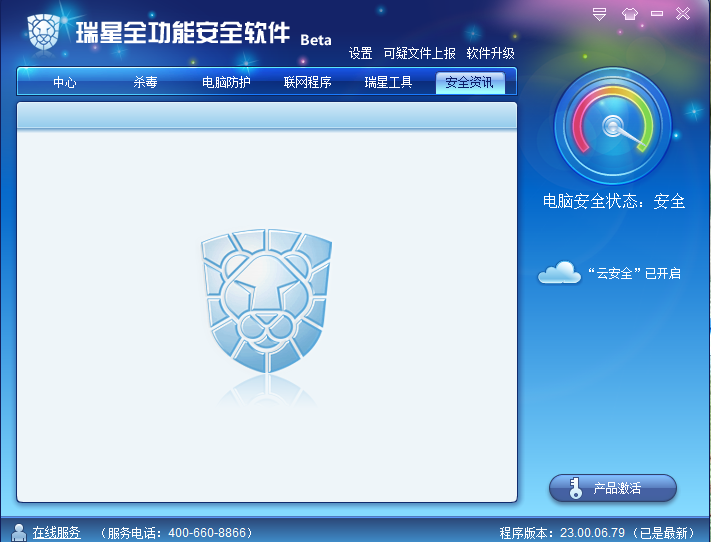This screenshot has height=542, width=711.
Task: Click 软件升级 to update software
Action: click(491, 53)
